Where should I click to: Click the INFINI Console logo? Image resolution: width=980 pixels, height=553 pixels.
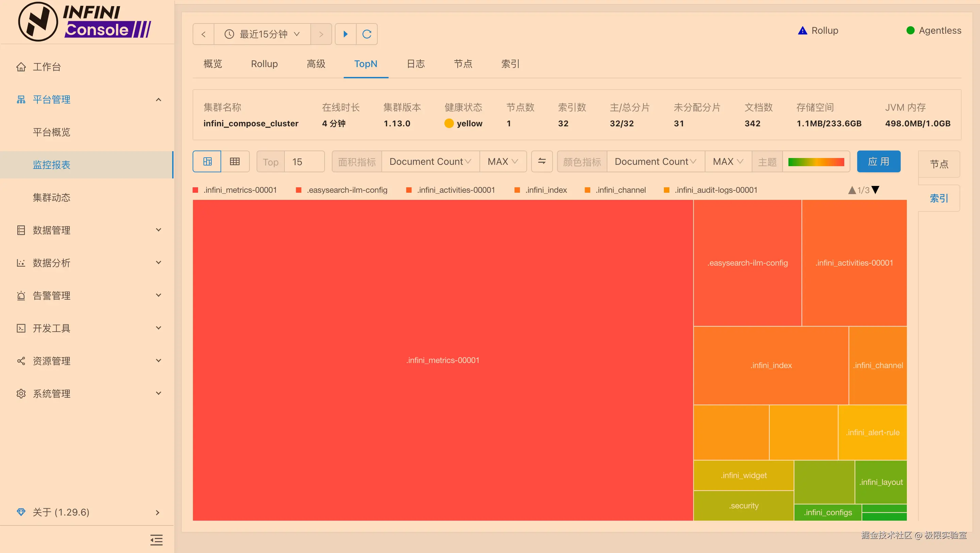coord(85,22)
